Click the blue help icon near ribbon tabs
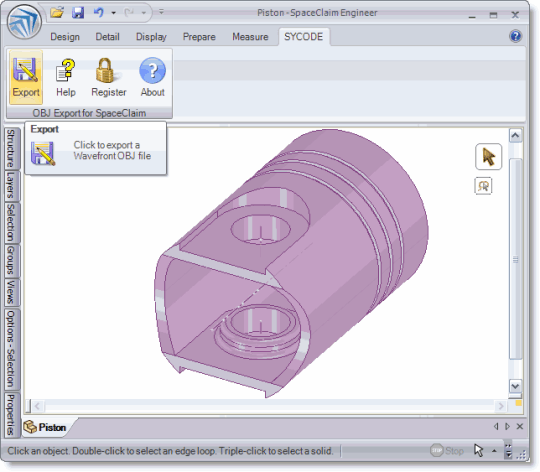This screenshot has height=472, width=540. click(515, 36)
